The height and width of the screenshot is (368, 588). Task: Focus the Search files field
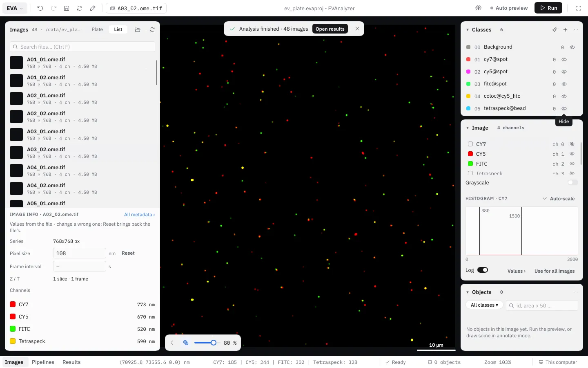click(x=82, y=47)
